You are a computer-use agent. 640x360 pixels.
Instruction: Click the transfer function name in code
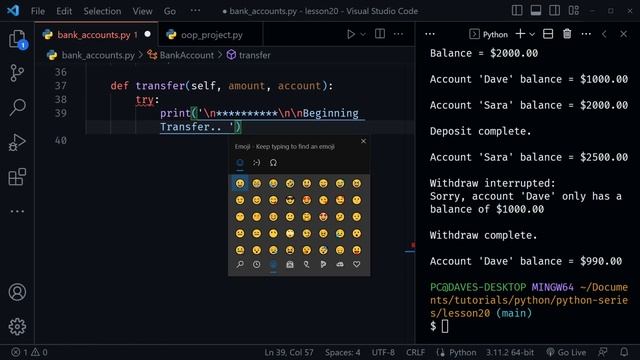pos(160,86)
